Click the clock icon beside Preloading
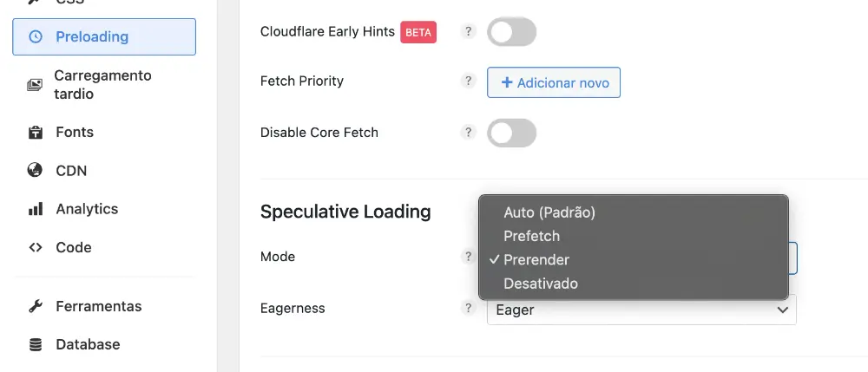Screen dimensions: 868x372 tap(36, 36)
